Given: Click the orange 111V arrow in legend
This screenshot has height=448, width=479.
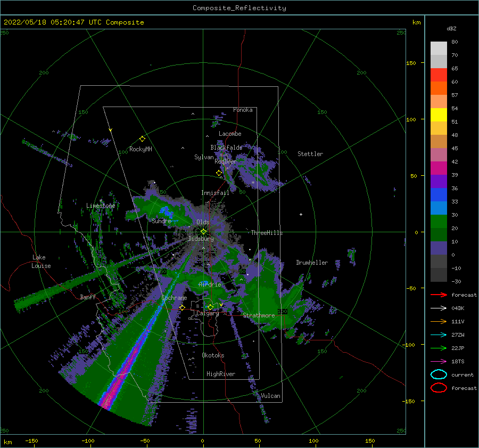Looking at the screenshot, I should tap(439, 321).
